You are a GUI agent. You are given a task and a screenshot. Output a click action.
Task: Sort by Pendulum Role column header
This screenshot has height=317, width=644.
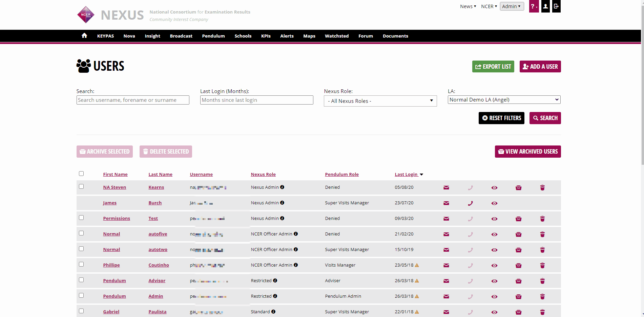pos(342,175)
